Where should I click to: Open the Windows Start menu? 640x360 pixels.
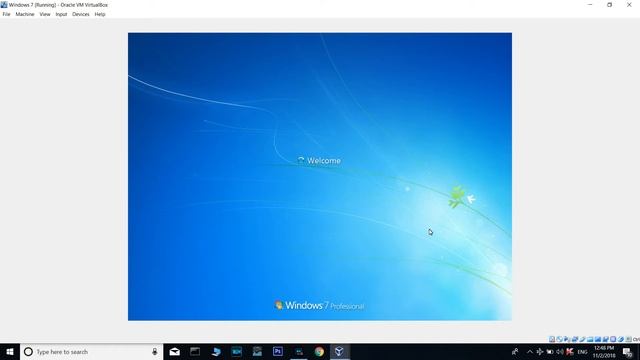[10, 351]
